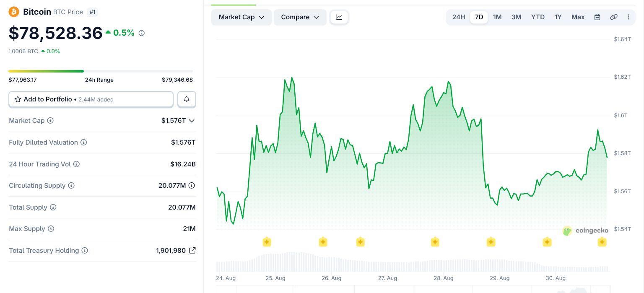Select the Max time range

578,17
